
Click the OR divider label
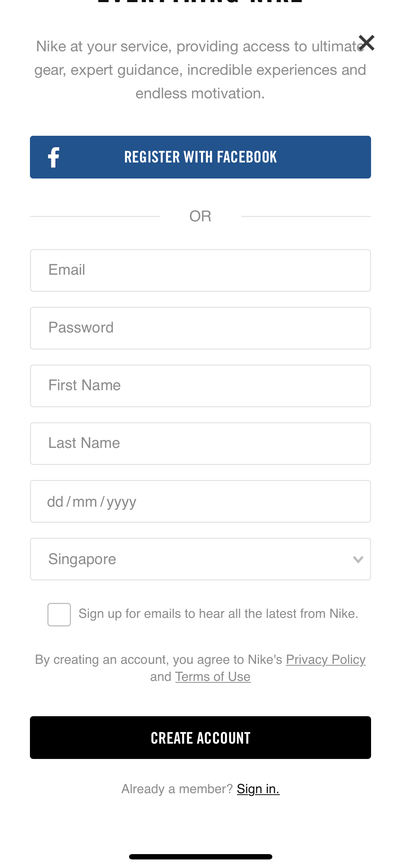[200, 216]
